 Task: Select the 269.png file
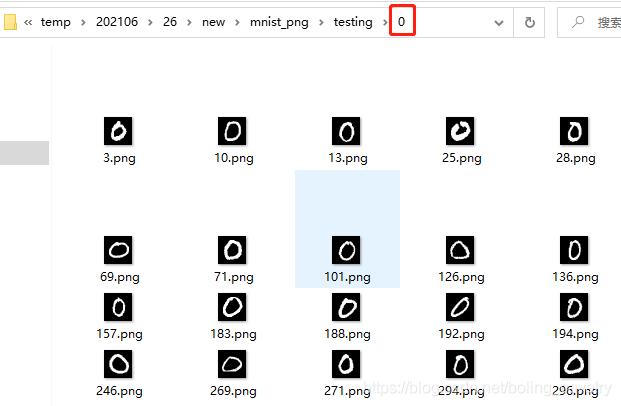tap(233, 374)
